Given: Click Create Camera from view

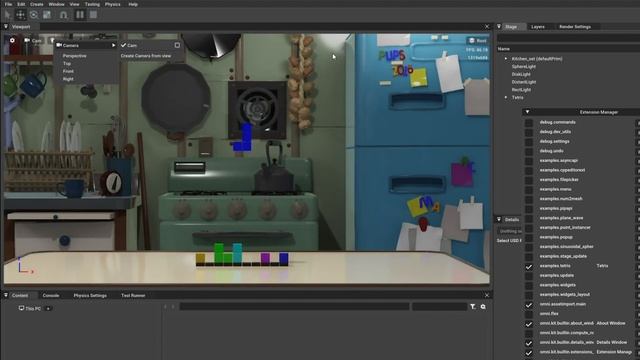Looking at the screenshot, I should coord(146,56).
